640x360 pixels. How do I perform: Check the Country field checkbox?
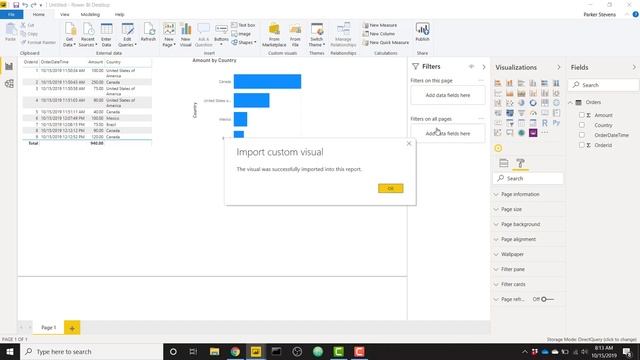pyautogui.click(x=582, y=125)
